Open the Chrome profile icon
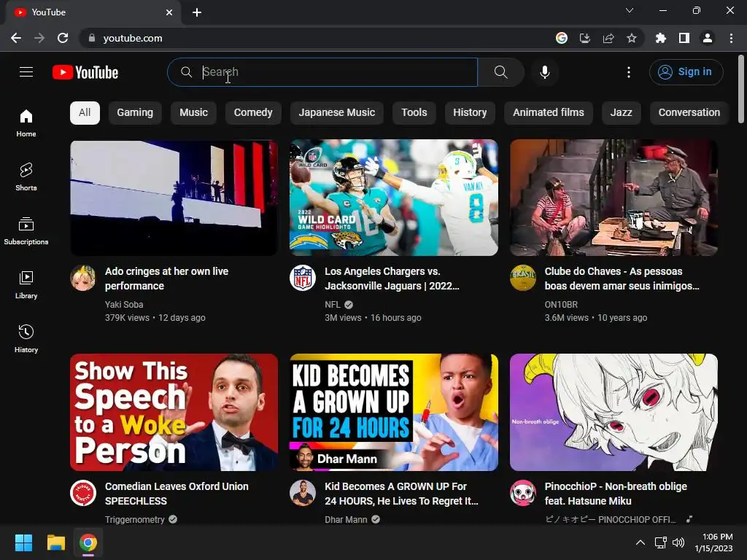The image size is (747, 560). point(708,38)
